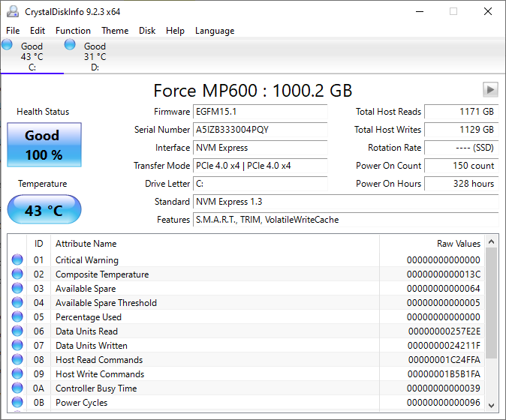Screen dimensions: 506x420
Task: Click raw value 00000001C24FFA
Action: 444,360
